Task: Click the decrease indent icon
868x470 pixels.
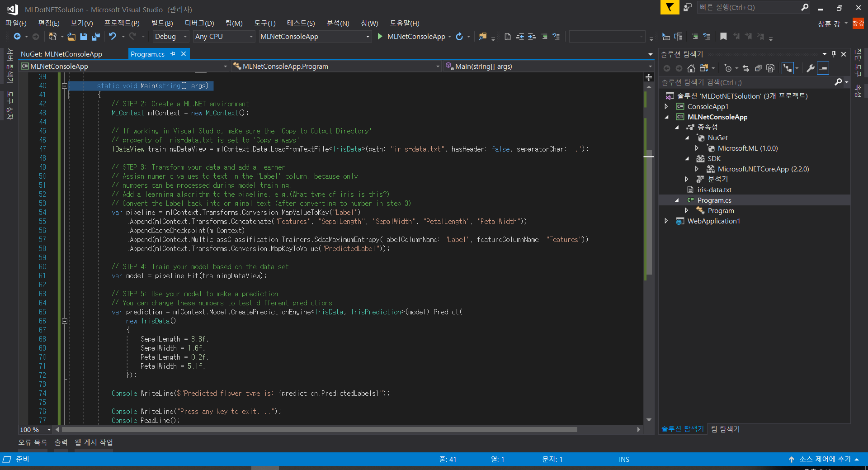Action: [x=520, y=37]
